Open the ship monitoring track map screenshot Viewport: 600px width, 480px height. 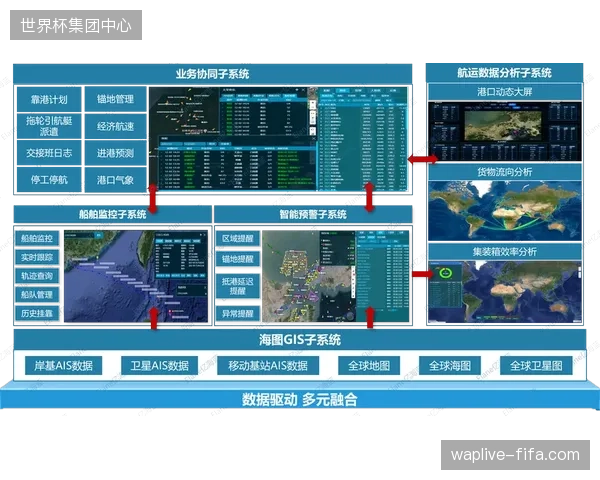[x=136, y=276]
